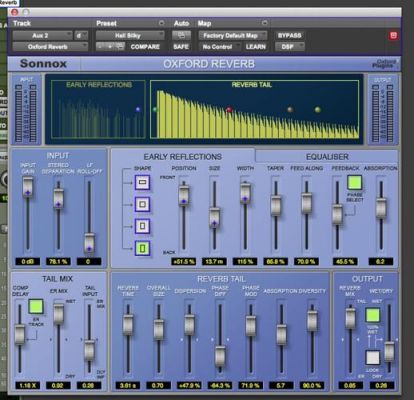Switch to the Early Reflections tab
This screenshot has width=414, height=400.
tap(183, 157)
